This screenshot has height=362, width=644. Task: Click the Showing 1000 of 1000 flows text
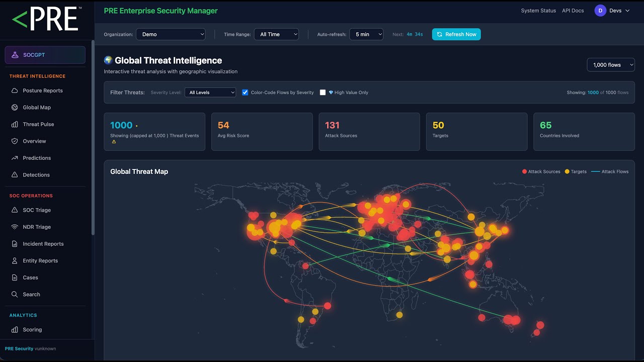pyautogui.click(x=598, y=93)
